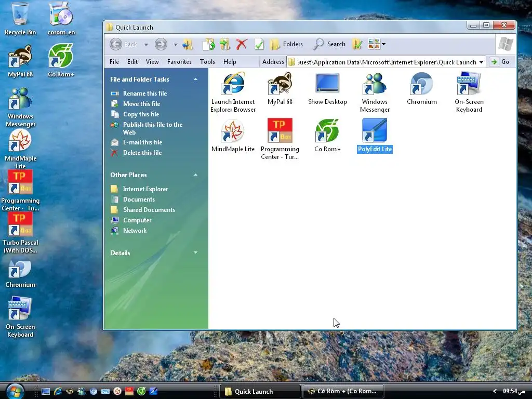Select Launch Internet Explorer Browser shortcut in folder
The height and width of the screenshot is (399, 532).
233,92
